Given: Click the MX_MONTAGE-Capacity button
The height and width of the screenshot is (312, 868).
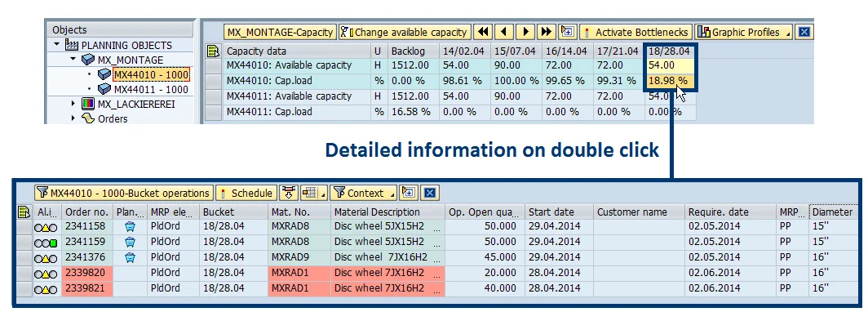Looking at the screenshot, I should tap(280, 32).
